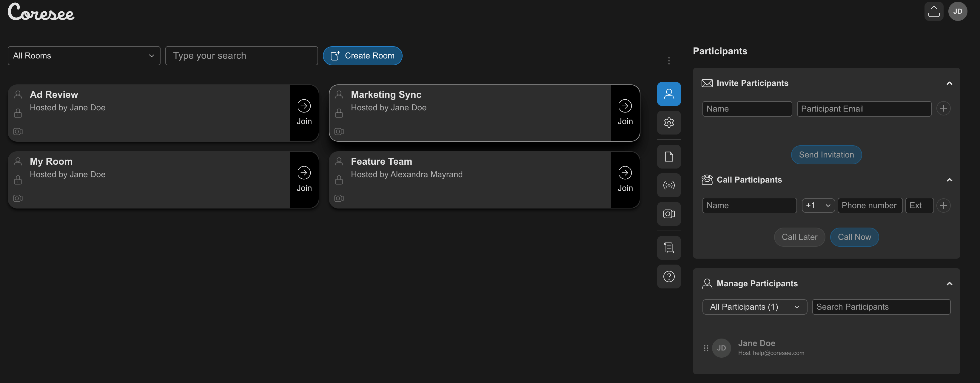This screenshot has height=383, width=980.
Task: Focus the call participant Name field
Action: pyautogui.click(x=749, y=206)
